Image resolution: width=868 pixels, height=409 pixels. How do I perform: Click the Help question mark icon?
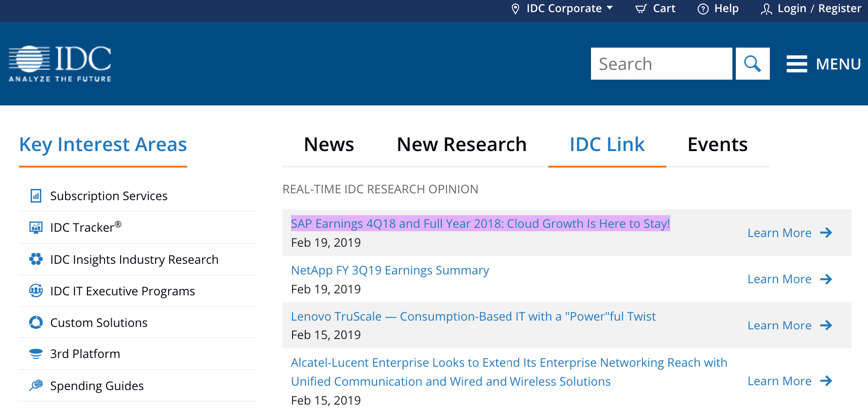703,9
